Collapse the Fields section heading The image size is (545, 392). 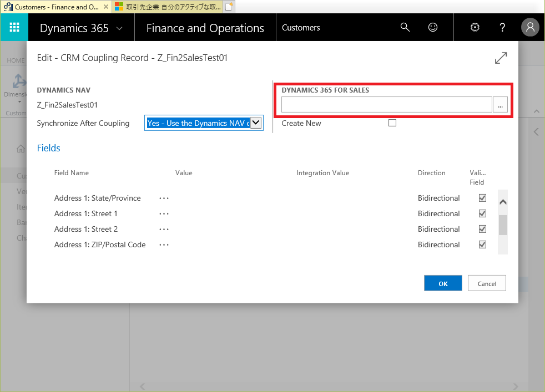click(48, 148)
